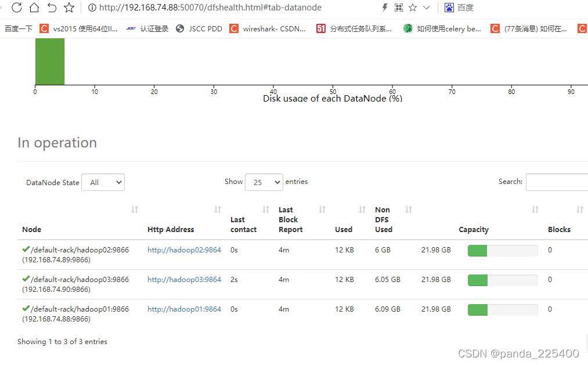Select the /default-rack/hadoop02:9866 node text

pos(80,250)
